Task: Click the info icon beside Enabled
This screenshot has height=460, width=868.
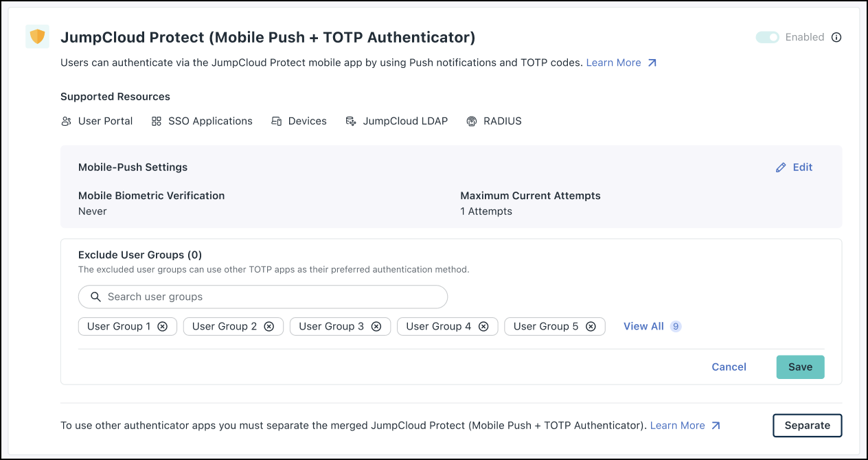Action: pyautogui.click(x=836, y=37)
